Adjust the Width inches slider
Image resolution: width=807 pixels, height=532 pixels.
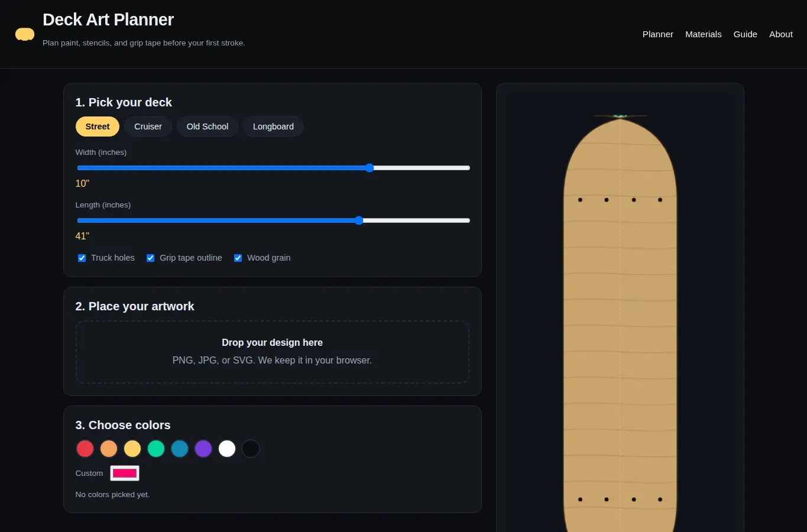(273, 168)
